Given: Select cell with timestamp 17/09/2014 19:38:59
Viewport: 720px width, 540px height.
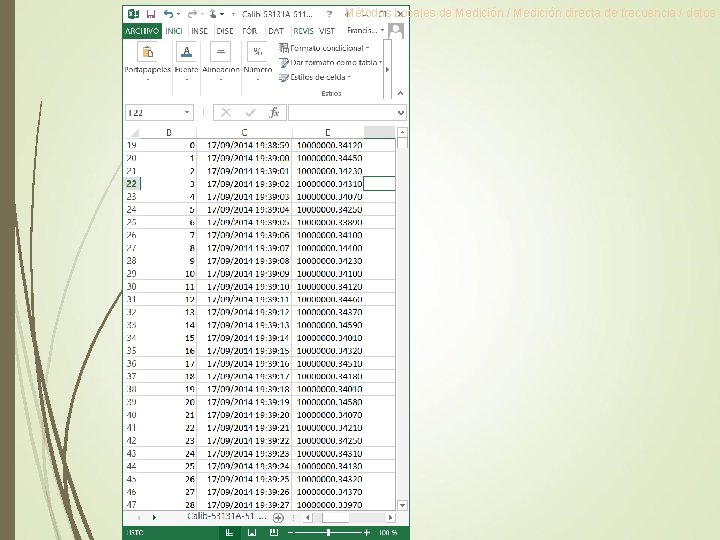Looking at the screenshot, I should (244, 145).
